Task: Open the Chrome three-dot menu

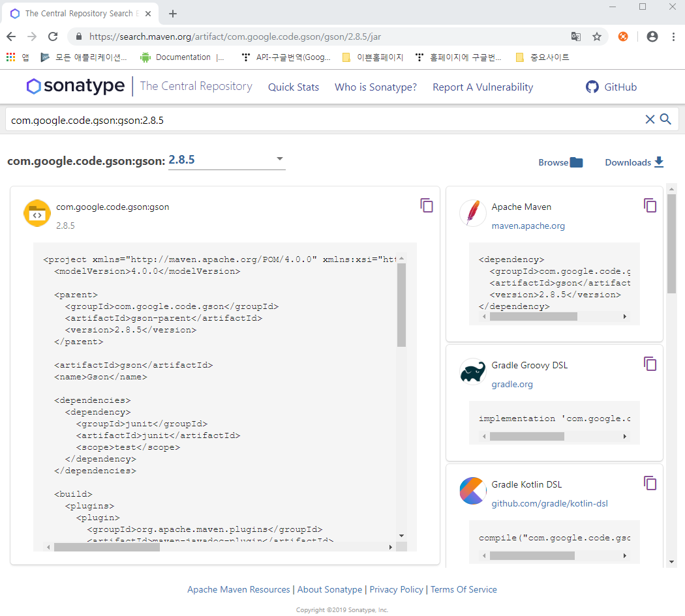Action: (x=673, y=37)
